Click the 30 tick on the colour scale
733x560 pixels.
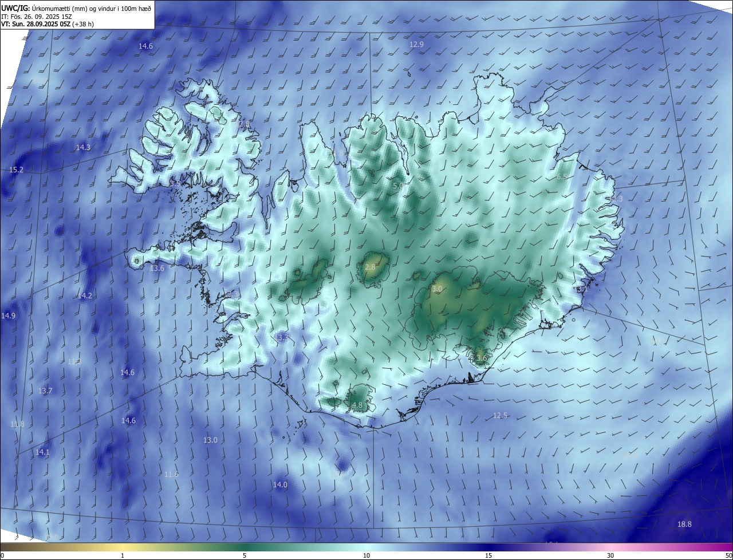610,556
